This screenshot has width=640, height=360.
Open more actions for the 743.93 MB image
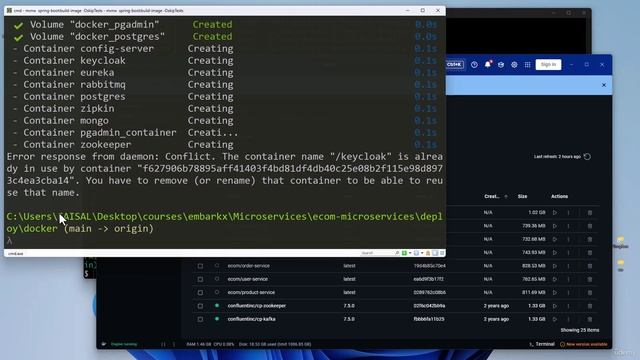click(568, 253)
